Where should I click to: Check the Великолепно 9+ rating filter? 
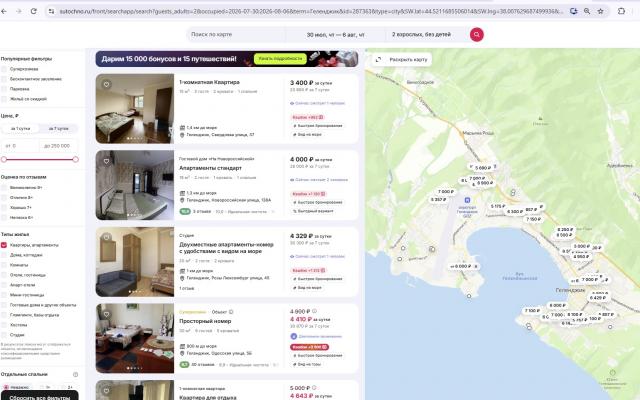click(x=4, y=187)
